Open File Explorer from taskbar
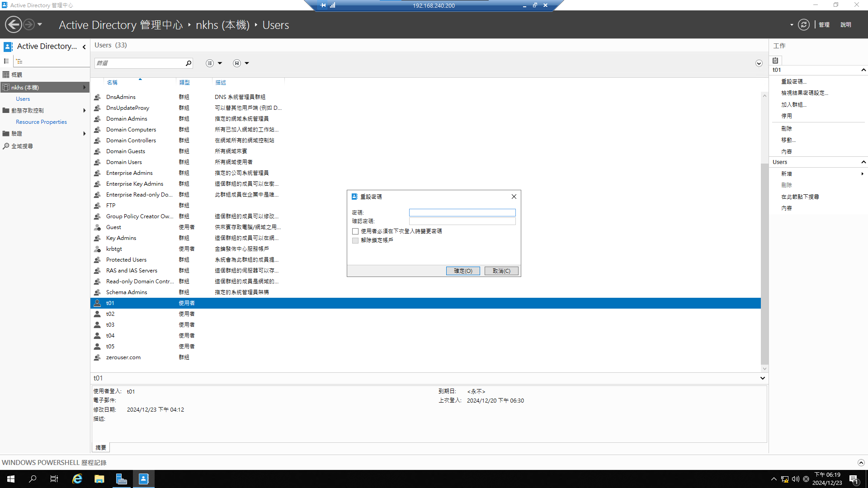 pos(99,479)
